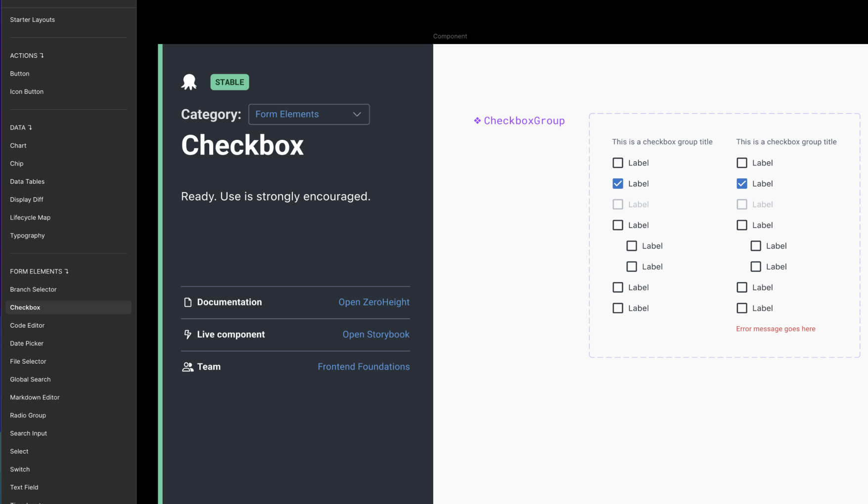Image resolution: width=868 pixels, height=504 pixels.
Task: Click the Category dropdown chevron arrow
Action: [357, 114]
